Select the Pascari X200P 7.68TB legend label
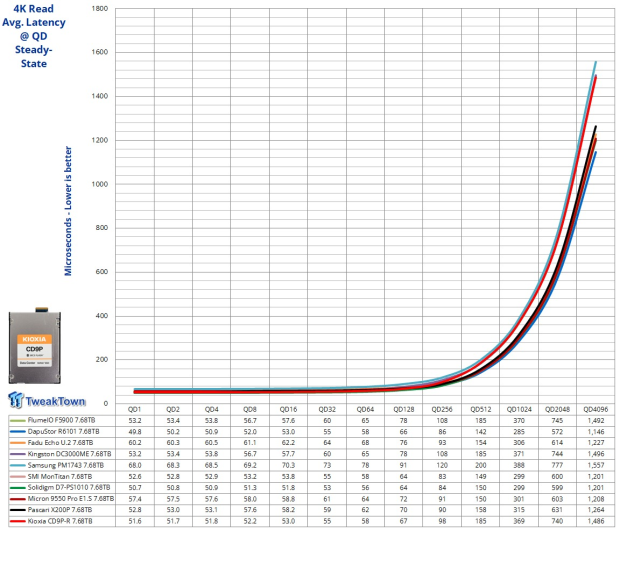 tap(60, 510)
